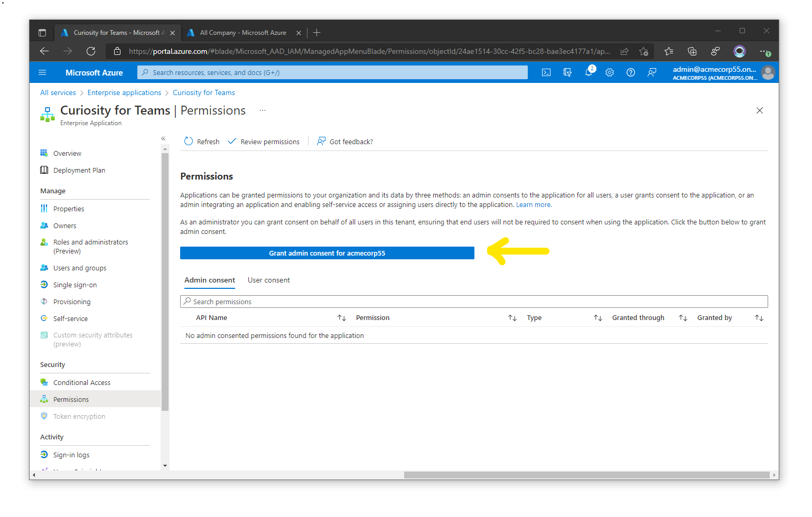Viewport: 812px width, 517px height.
Task: Sort by Granted by column arrows
Action: pos(759,318)
